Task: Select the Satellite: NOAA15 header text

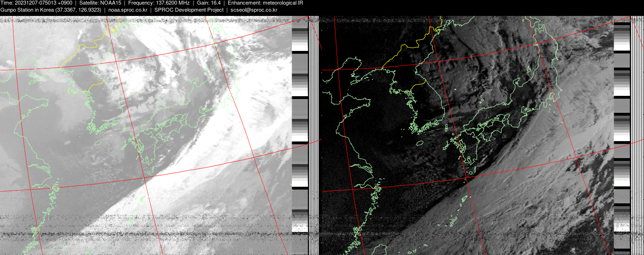Action: (100, 3)
